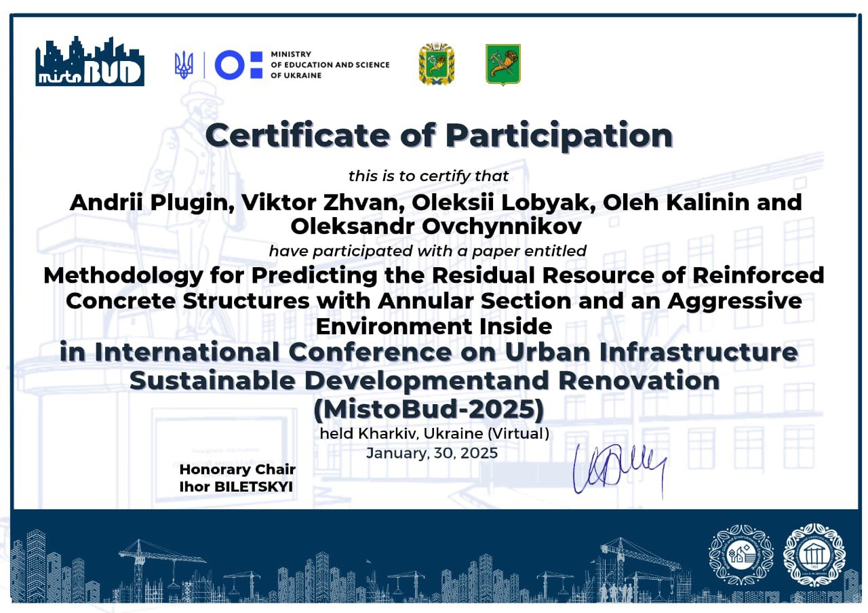
Task: Click the Ukrainian trident emblem
Action: [x=184, y=65]
